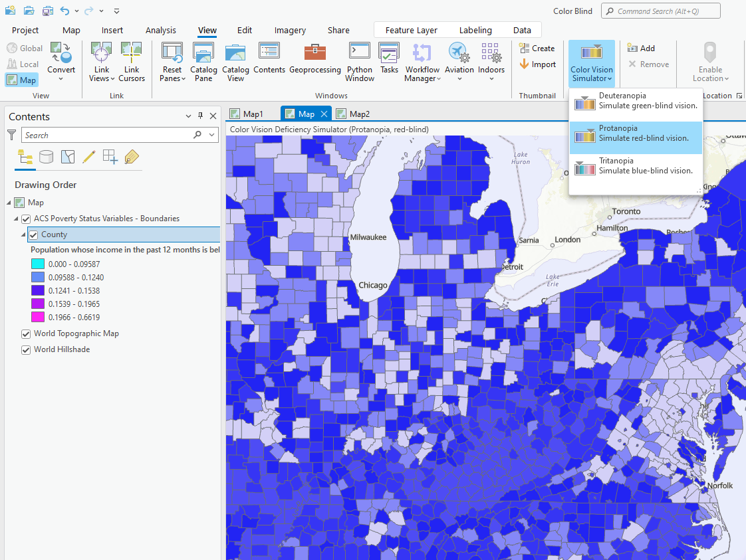Click the Redo arrow icon
The image size is (746, 560).
(x=88, y=11)
